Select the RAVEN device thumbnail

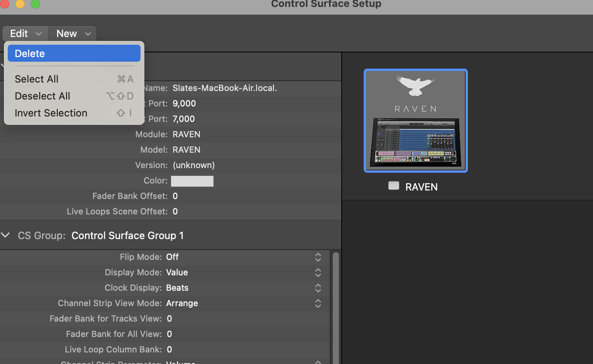point(416,121)
